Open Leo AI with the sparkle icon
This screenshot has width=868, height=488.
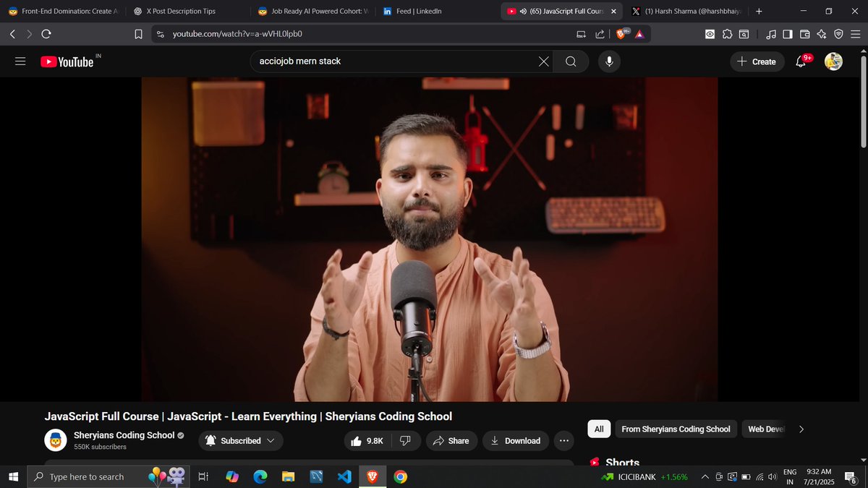click(x=821, y=33)
